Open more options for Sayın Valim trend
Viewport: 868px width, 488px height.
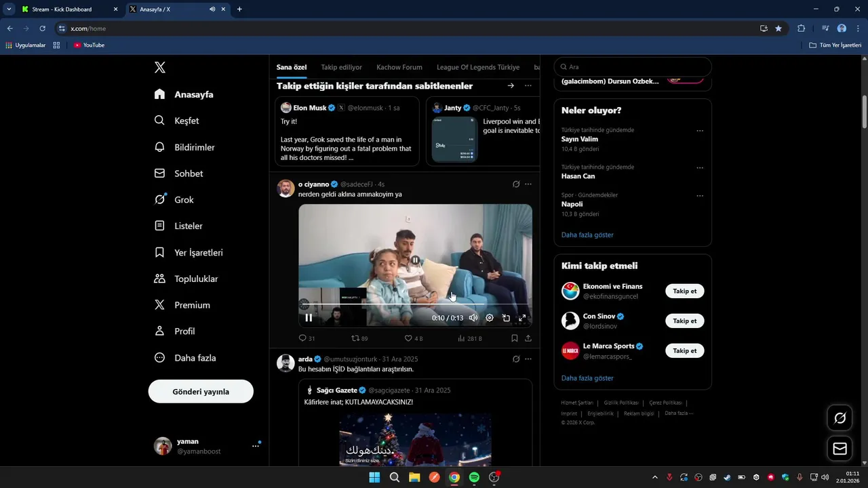click(x=700, y=131)
